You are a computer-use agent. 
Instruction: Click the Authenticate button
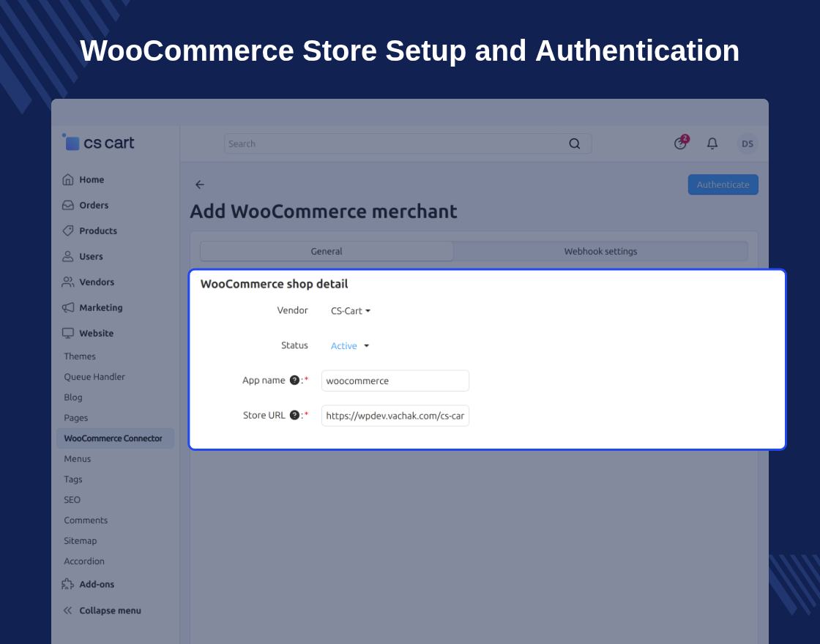tap(723, 184)
